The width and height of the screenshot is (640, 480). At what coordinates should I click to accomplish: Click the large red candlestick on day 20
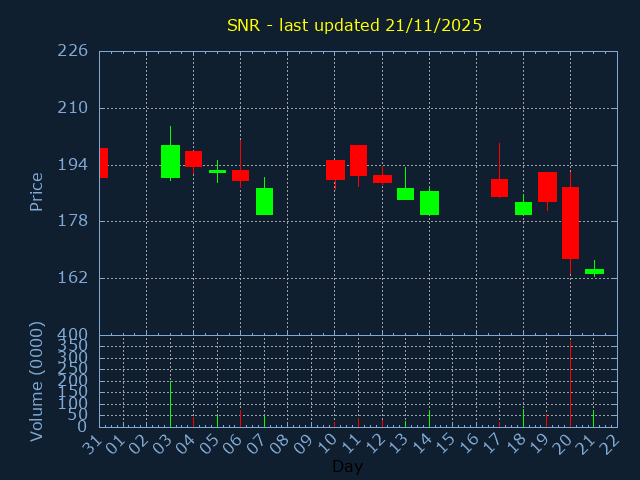tap(570, 223)
